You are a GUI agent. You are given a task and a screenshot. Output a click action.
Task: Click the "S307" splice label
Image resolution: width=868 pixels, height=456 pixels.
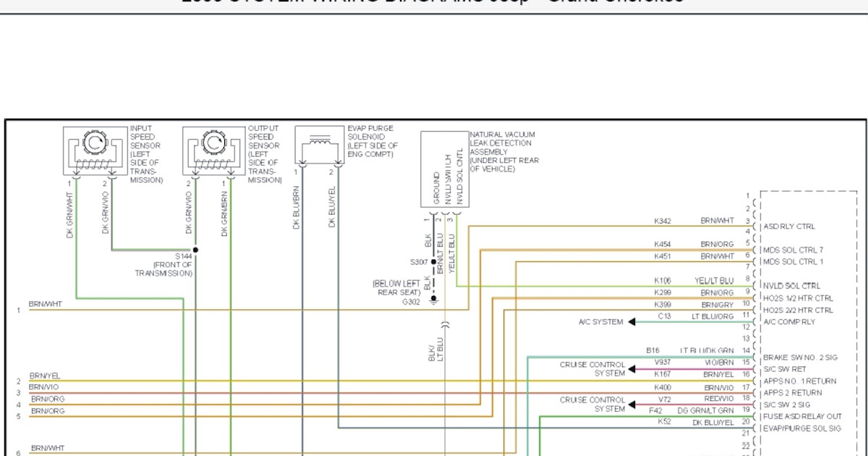[419, 262]
